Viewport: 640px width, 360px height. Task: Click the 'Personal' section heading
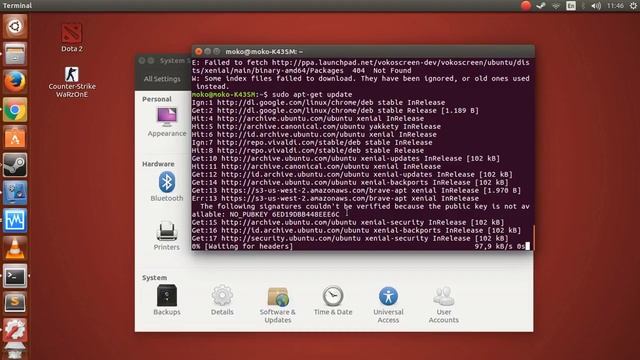coord(157,99)
